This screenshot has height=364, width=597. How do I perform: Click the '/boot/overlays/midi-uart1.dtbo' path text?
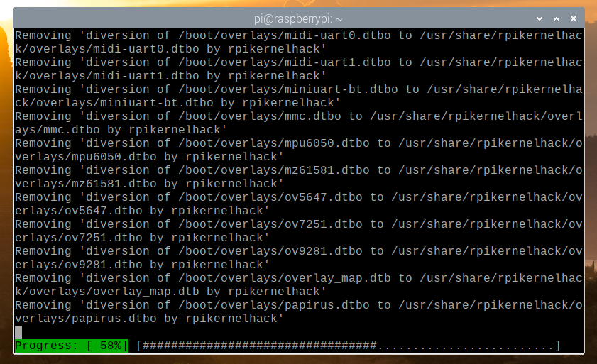point(285,62)
